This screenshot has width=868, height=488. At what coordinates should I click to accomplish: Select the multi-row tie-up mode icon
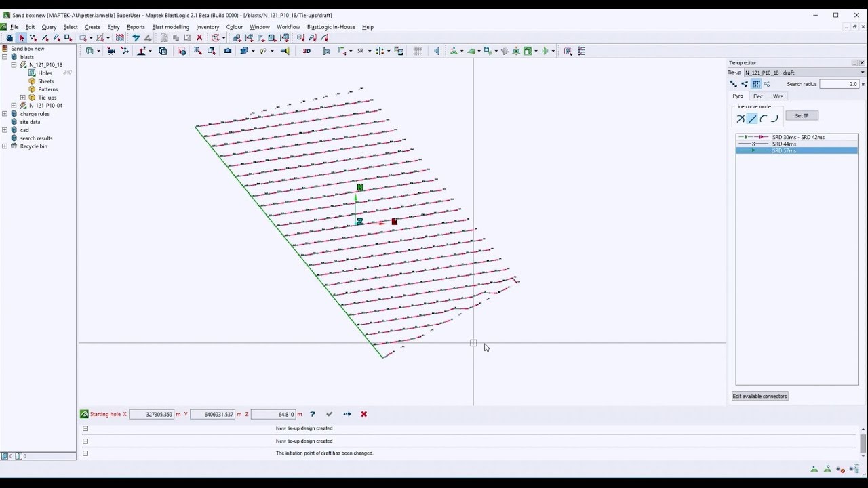click(x=756, y=84)
